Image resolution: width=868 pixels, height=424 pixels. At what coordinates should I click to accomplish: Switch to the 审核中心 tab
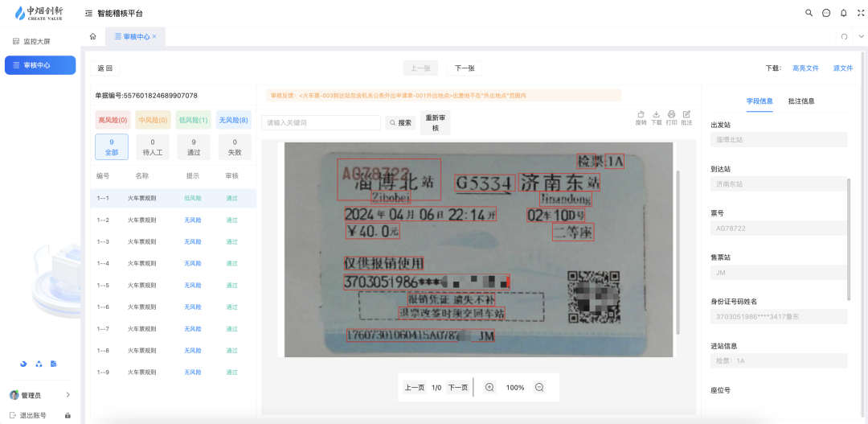pos(135,36)
